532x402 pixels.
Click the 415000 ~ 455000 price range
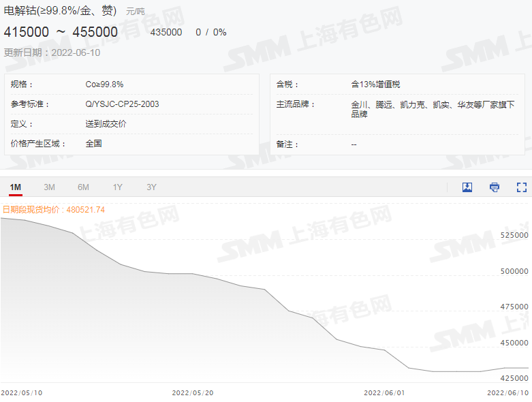[61, 32]
